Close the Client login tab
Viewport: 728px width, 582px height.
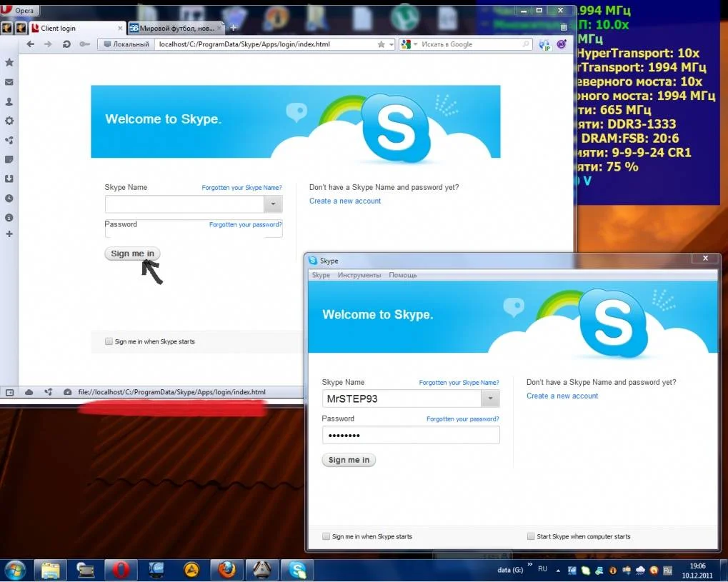[120, 29]
